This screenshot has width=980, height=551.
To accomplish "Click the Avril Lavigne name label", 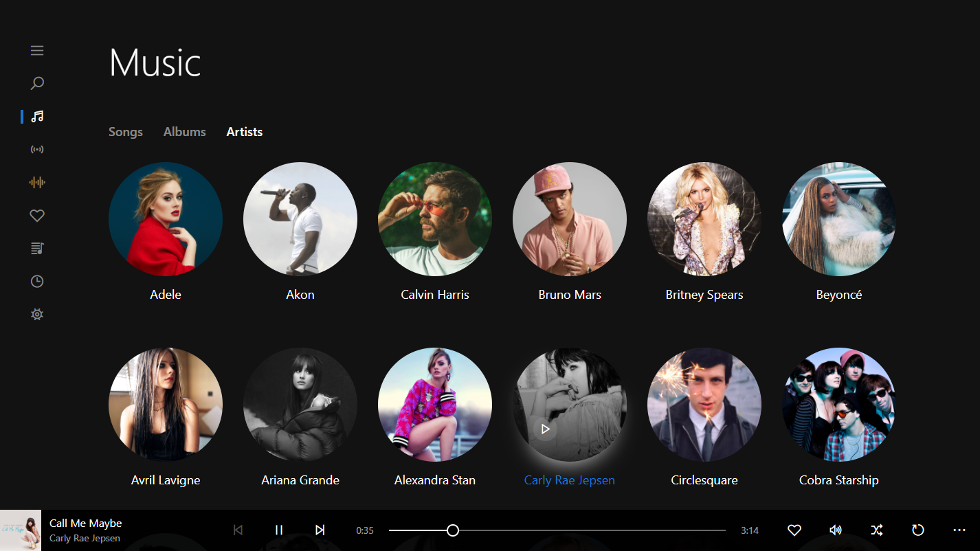I will tap(166, 480).
